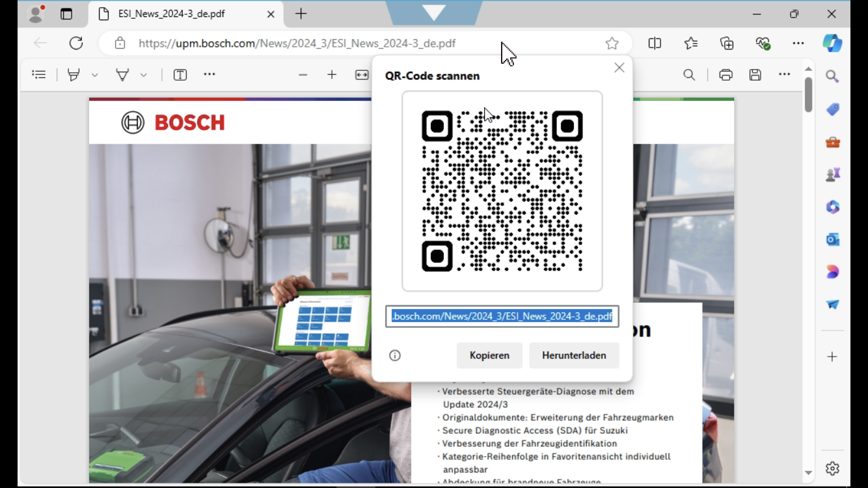Click the PDF vertical scrollbar thumb
Image resolution: width=868 pixels, height=488 pixels.
[808, 95]
